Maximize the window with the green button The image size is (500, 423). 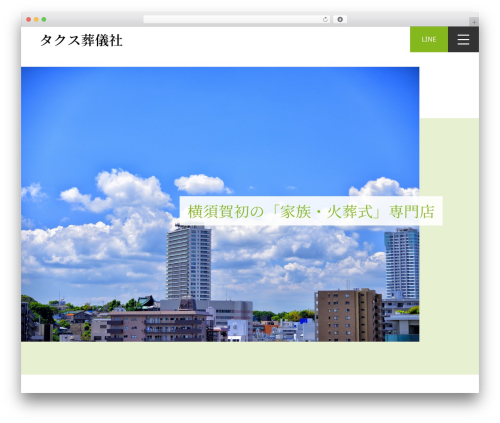click(x=44, y=20)
